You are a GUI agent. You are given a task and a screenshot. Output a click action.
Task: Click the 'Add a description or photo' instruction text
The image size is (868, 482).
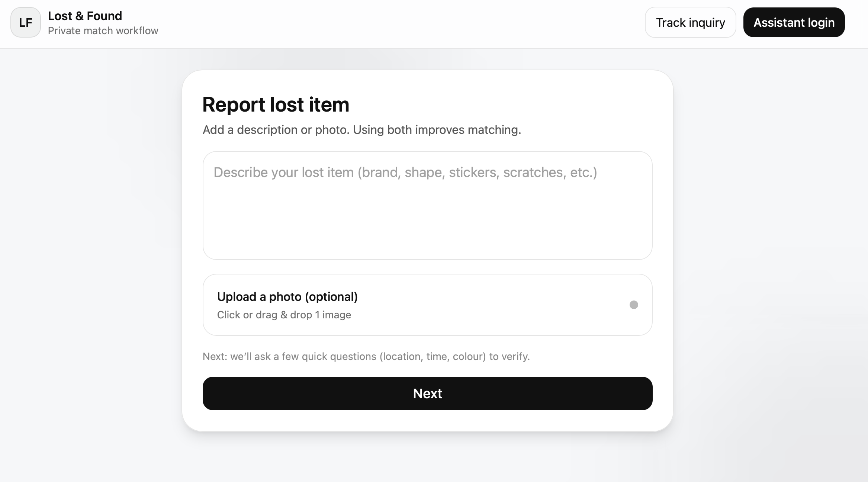pos(361,130)
